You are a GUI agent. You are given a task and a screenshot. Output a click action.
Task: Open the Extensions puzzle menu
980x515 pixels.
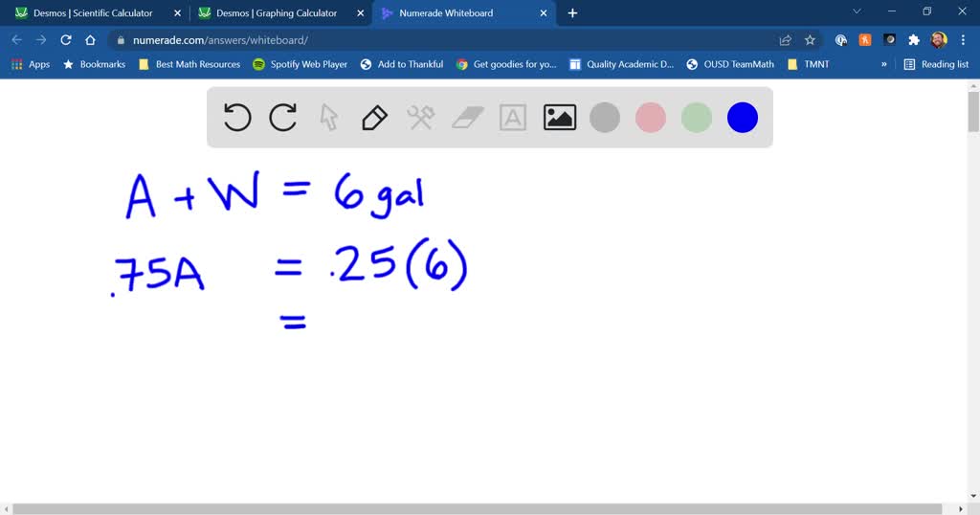(914, 40)
